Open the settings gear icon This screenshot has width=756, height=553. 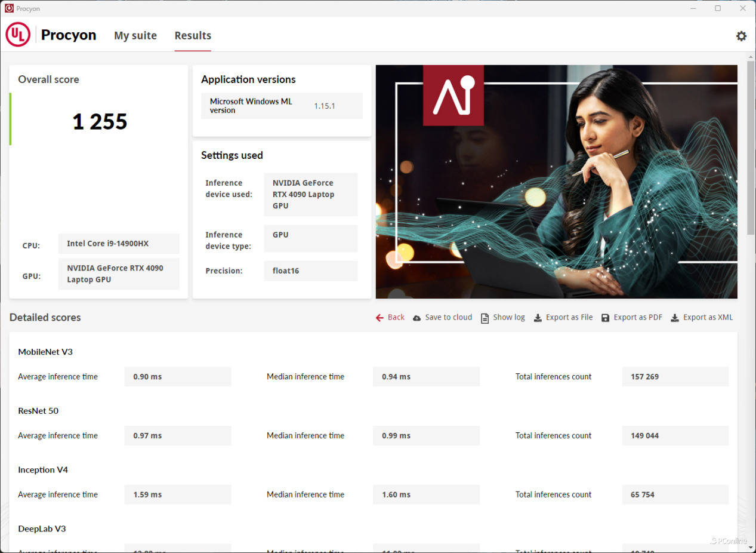(741, 36)
